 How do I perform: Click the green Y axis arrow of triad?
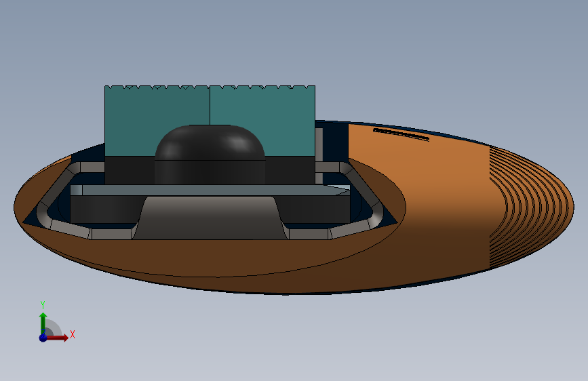pyautogui.click(x=43, y=323)
